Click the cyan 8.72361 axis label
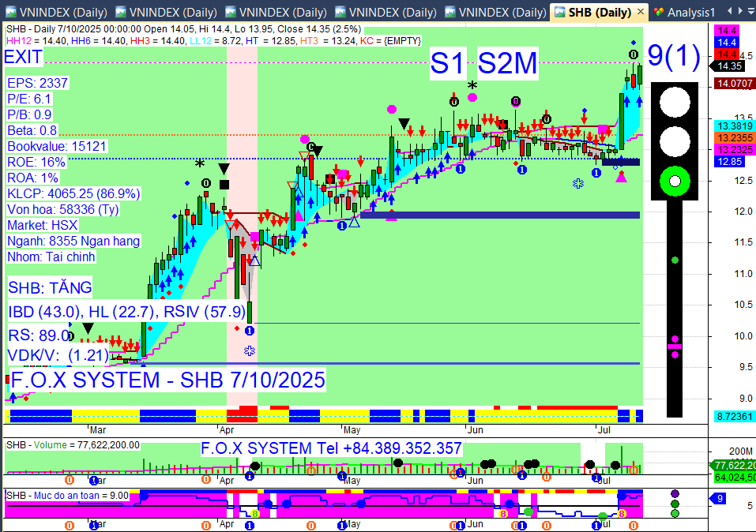The width and height of the screenshot is (756, 532). [x=735, y=416]
